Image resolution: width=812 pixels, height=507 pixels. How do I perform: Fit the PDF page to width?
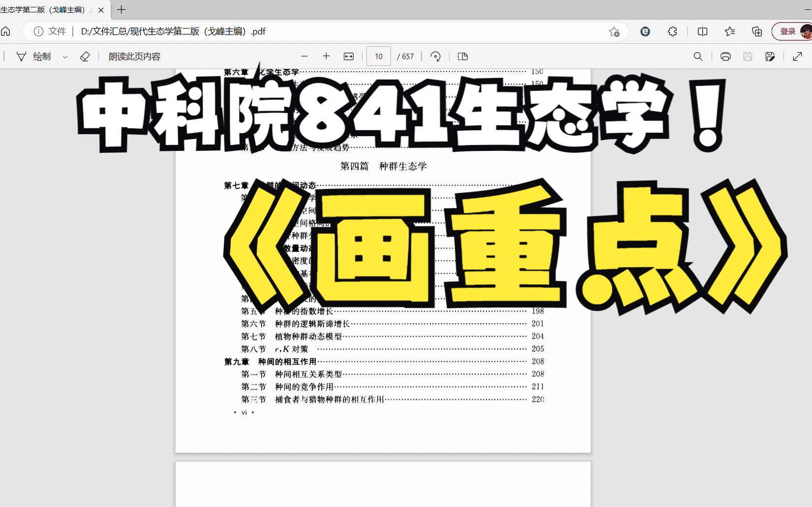pos(349,57)
